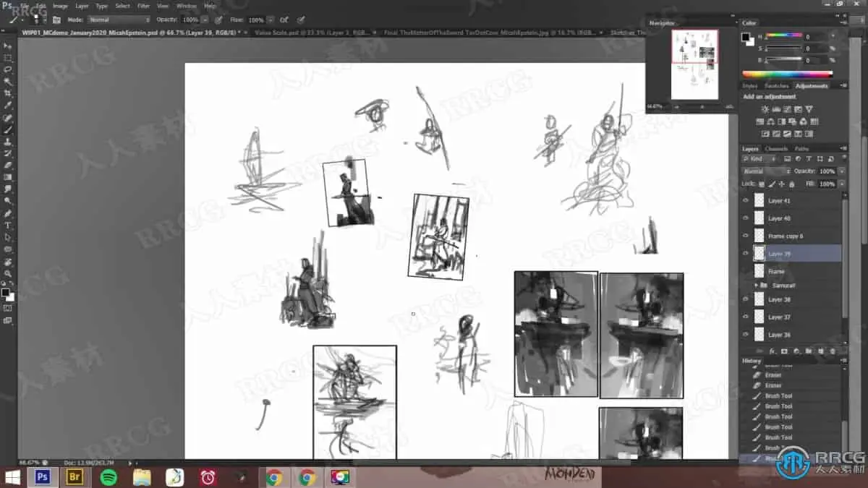Switch to the Swatches tab

tap(776, 86)
